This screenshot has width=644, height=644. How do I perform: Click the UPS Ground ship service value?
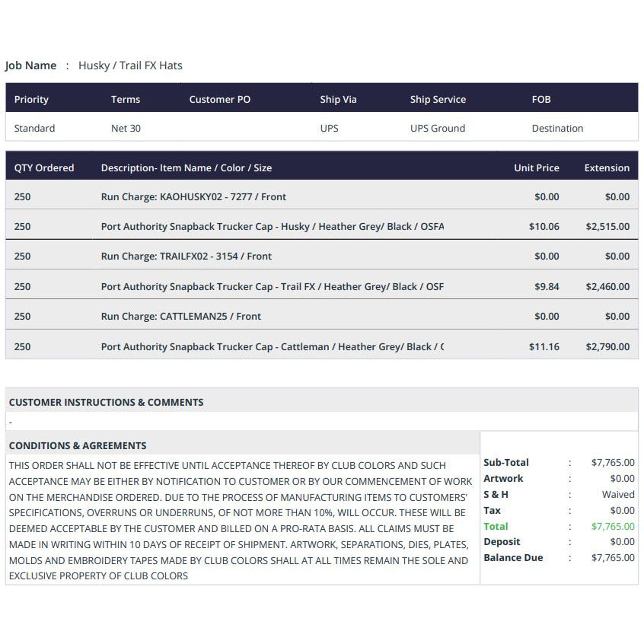coord(438,128)
